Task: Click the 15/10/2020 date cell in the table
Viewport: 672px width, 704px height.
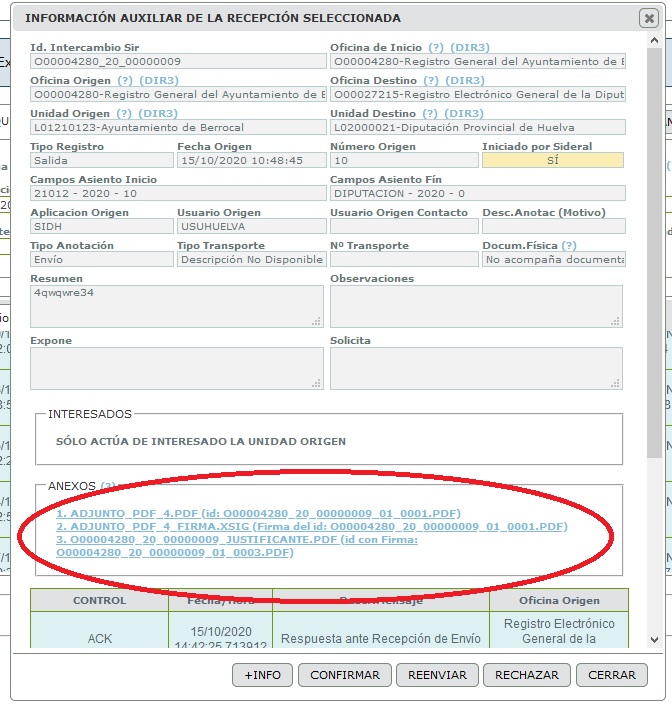Action: [220, 629]
